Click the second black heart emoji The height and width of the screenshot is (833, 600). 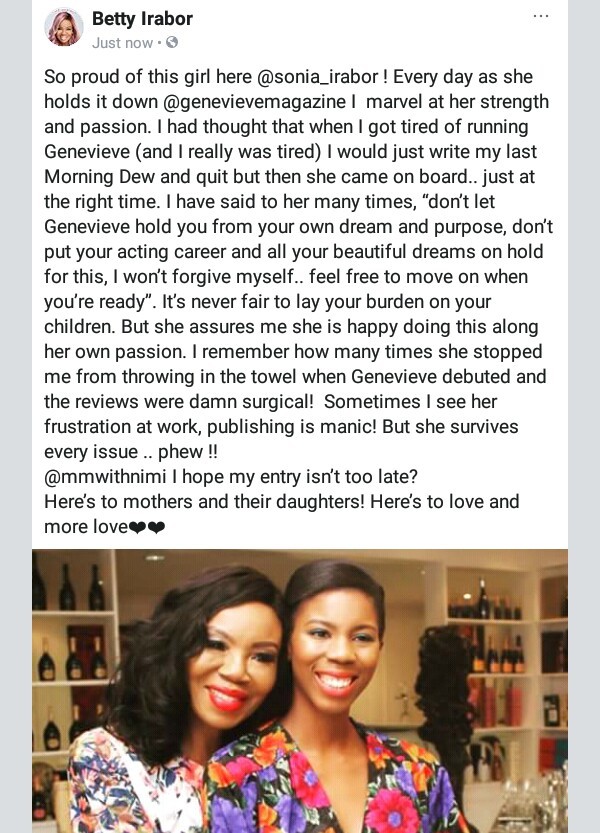point(156,528)
